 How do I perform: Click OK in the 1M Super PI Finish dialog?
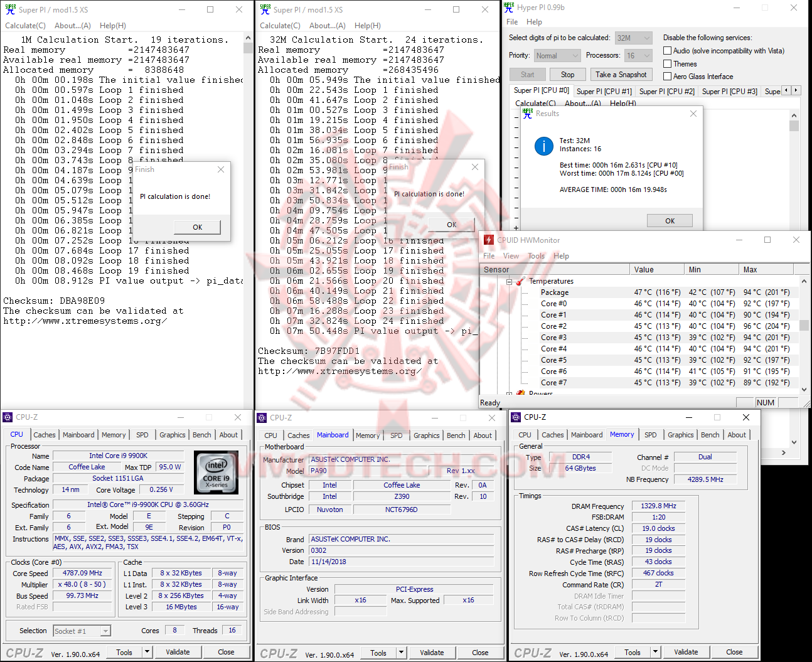pyautogui.click(x=198, y=227)
